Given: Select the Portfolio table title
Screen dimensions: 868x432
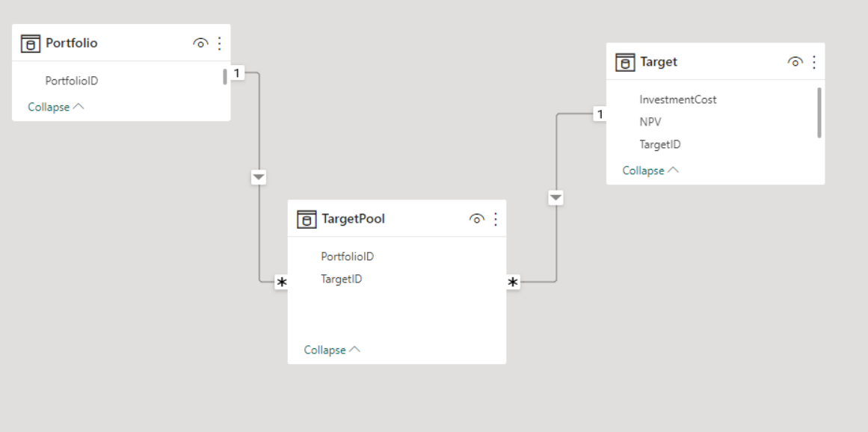Looking at the screenshot, I should [72, 43].
